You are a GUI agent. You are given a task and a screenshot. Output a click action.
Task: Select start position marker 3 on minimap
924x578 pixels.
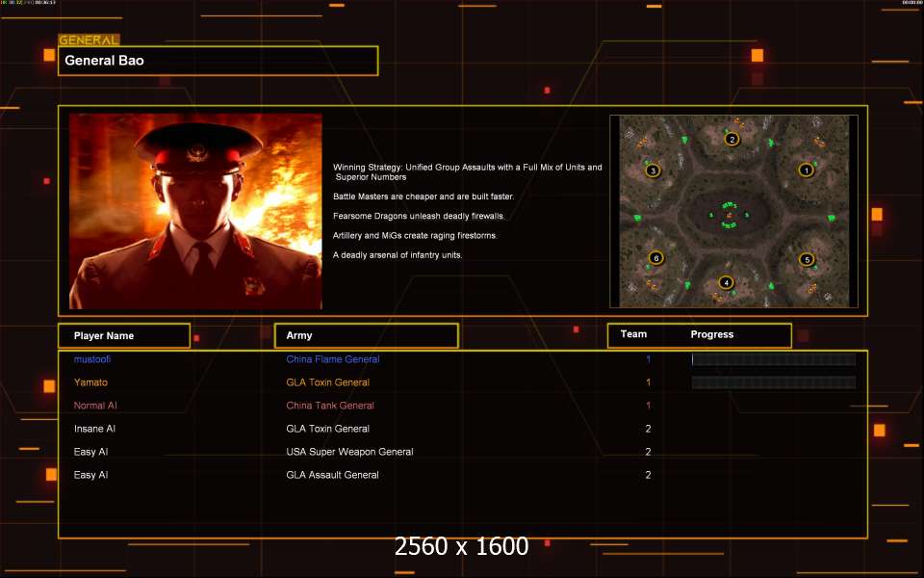pos(653,171)
